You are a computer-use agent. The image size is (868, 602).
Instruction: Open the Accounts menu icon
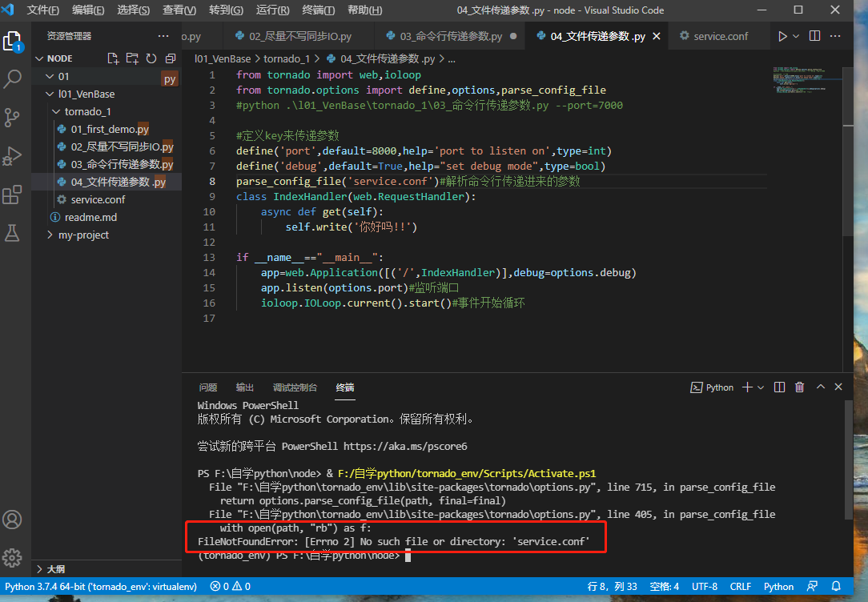(x=12, y=520)
